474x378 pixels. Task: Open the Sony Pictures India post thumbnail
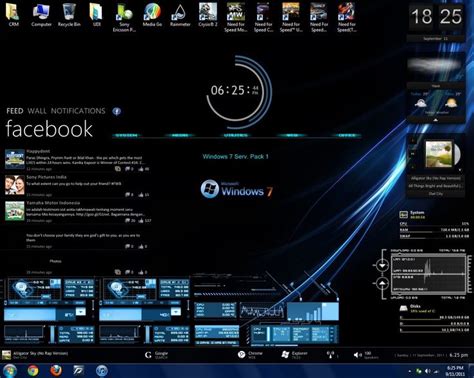tap(15, 185)
